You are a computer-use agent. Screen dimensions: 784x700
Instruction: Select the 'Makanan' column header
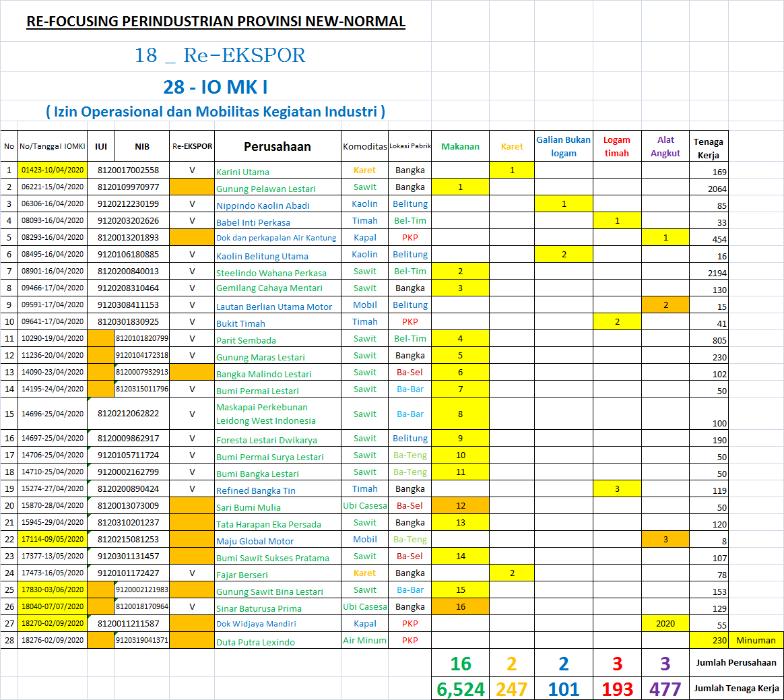(x=461, y=146)
